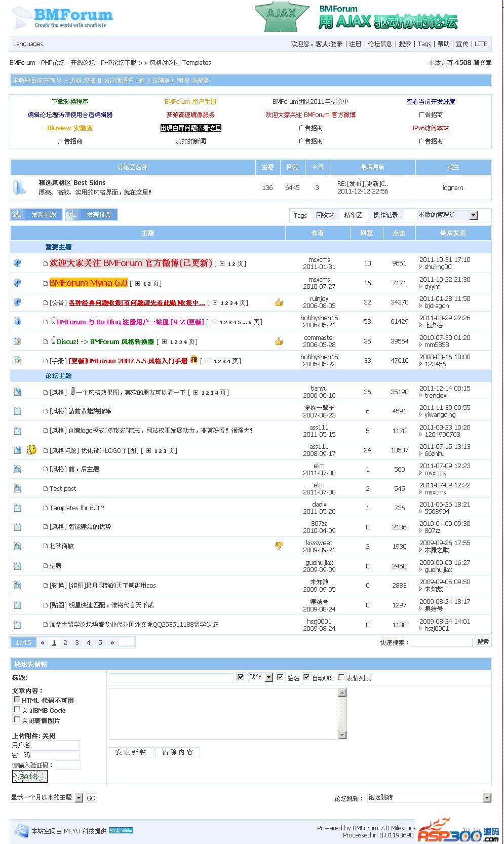Expand page list on BMForum Myna 6.0 row
This screenshot has width=504, height=844.
[137, 284]
